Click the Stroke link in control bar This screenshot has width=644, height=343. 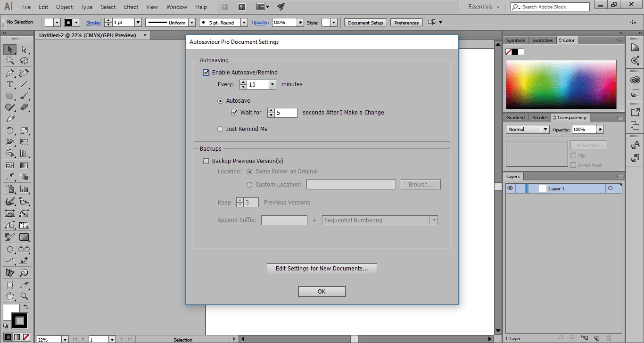click(93, 23)
